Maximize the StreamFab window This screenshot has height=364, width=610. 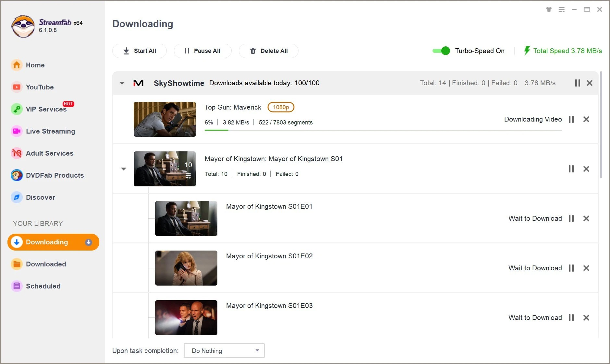[587, 9]
